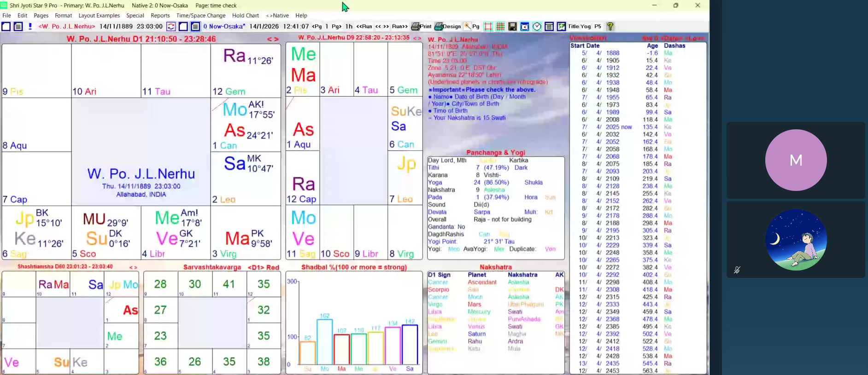Click the red swap charts icon
Viewport: 868px width, 375px height.
click(170, 27)
